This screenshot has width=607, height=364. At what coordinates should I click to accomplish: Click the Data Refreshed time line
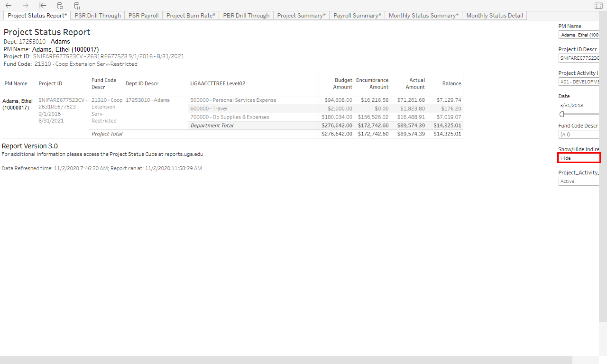[x=102, y=168]
